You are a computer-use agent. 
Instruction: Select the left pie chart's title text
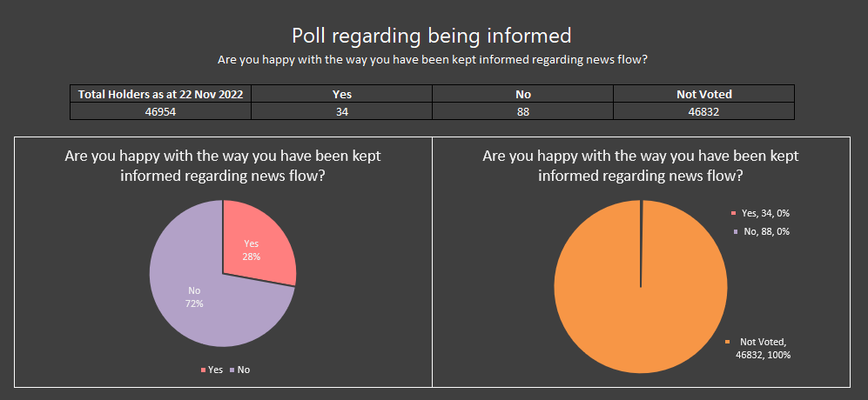(223, 165)
